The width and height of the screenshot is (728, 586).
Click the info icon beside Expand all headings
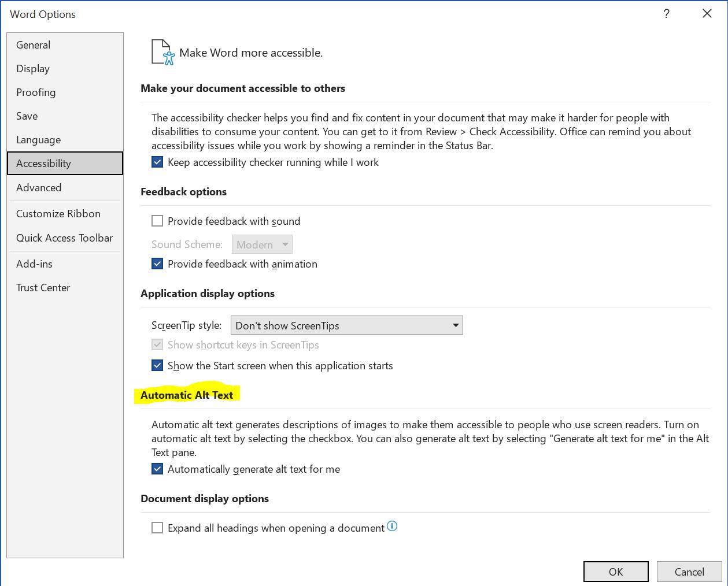click(392, 526)
